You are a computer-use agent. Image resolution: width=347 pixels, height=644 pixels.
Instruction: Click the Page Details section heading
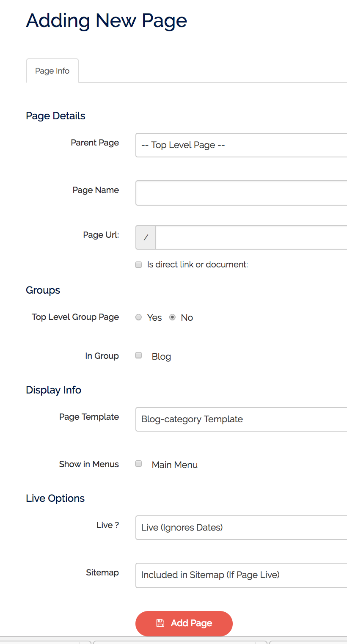[55, 116]
